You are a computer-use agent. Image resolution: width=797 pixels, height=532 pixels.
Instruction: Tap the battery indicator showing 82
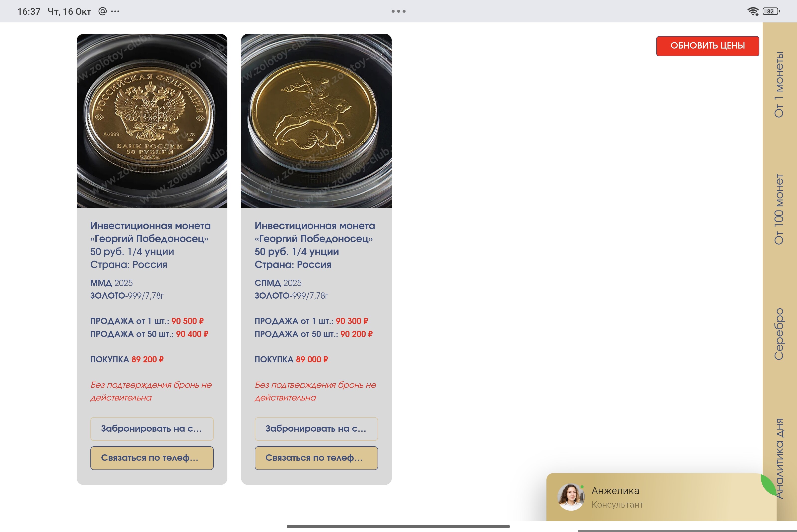pos(771,11)
